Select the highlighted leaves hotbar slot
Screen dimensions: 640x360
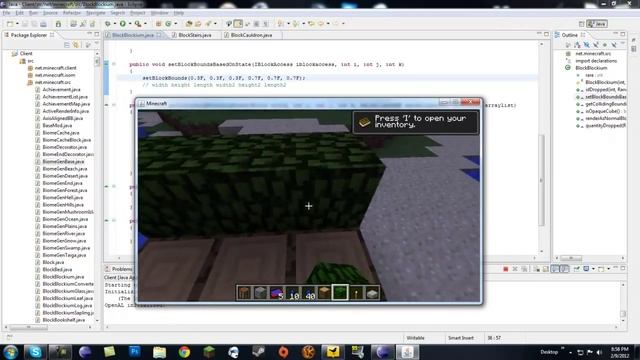tap(340, 293)
